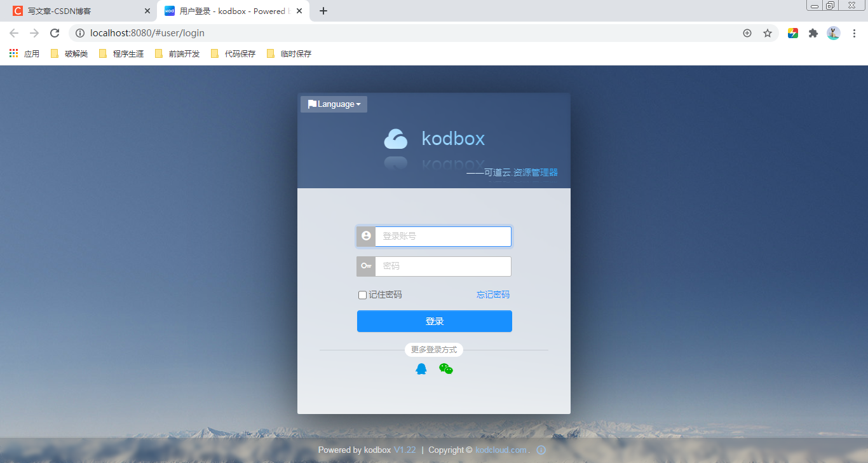Bookmark this page with star icon

pyautogui.click(x=768, y=33)
